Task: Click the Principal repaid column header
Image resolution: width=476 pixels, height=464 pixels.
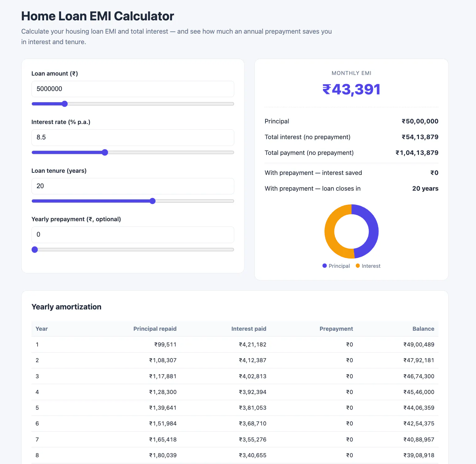Action: click(x=155, y=329)
